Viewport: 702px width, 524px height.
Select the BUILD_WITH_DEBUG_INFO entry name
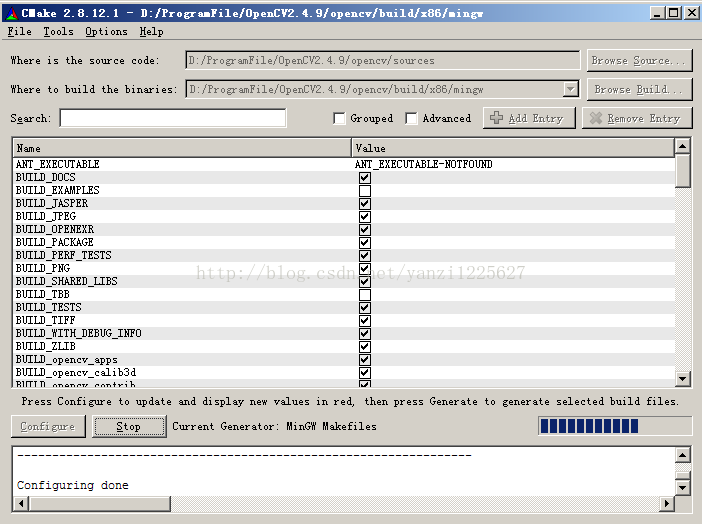point(79,333)
